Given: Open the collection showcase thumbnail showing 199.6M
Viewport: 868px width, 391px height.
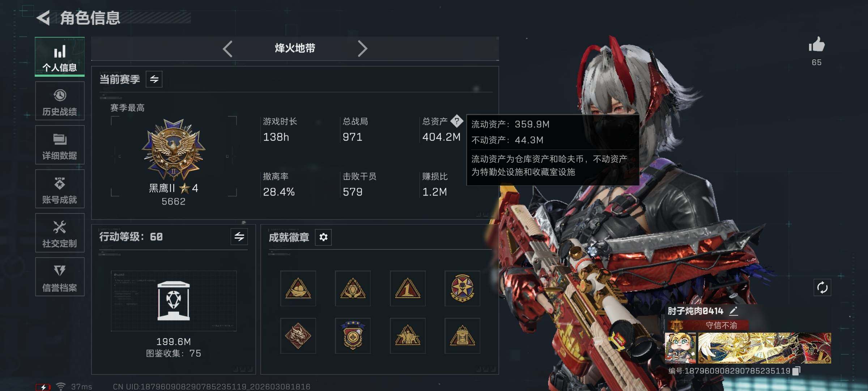Looking at the screenshot, I should pos(174,301).
